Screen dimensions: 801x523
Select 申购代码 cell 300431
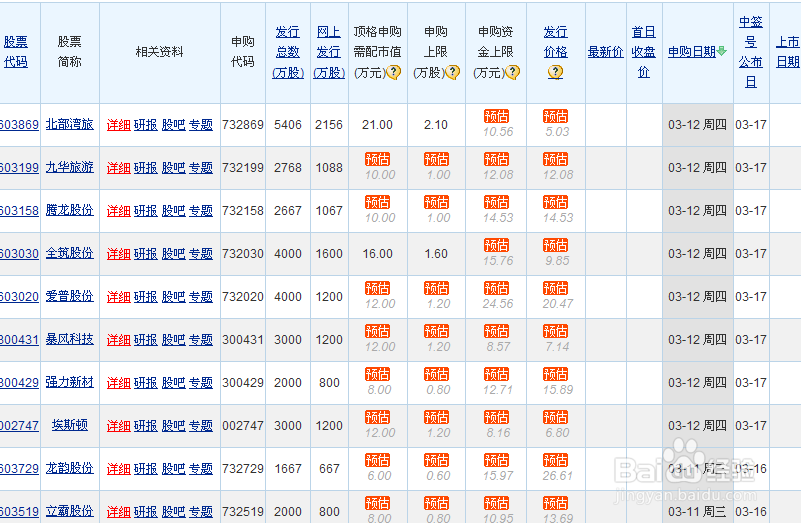click(243, 339)
